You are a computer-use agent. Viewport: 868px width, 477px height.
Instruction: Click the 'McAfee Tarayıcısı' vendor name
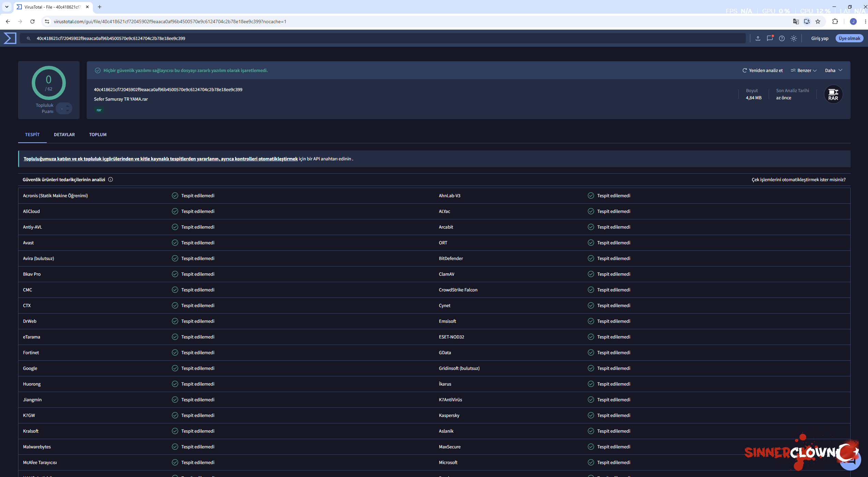40,463
